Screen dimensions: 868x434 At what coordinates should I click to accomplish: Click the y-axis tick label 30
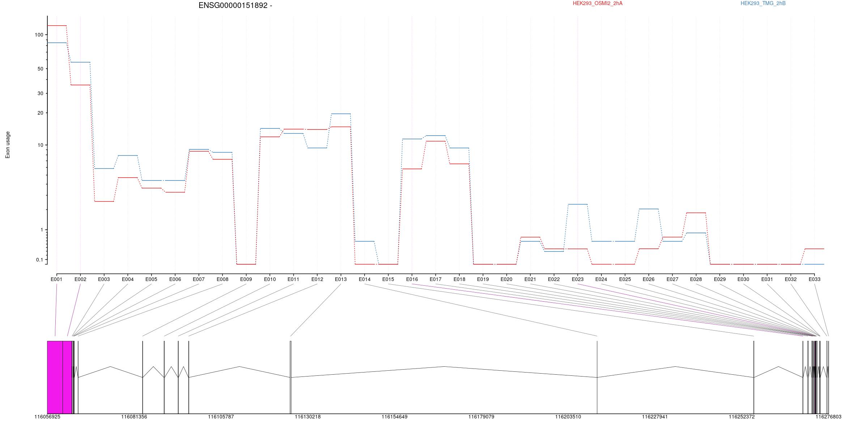(x=40, y=93)
